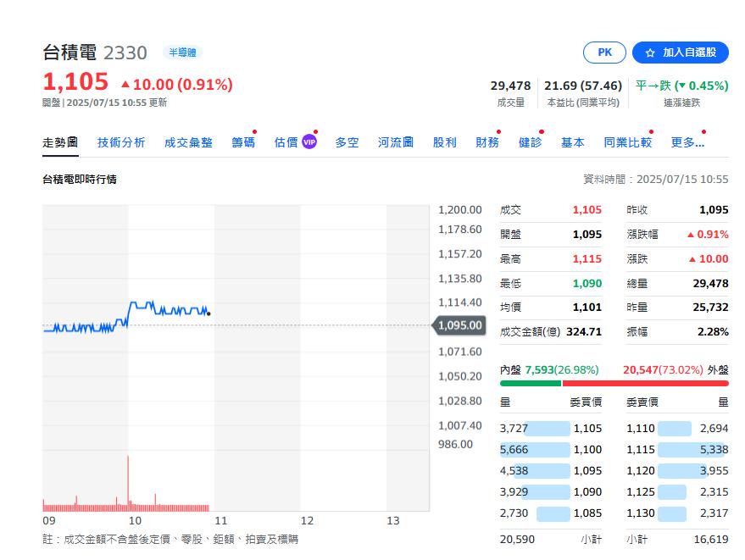745x560 pixels.
Task: Click the ask subtotal 16,619
Action: [711, 539]
